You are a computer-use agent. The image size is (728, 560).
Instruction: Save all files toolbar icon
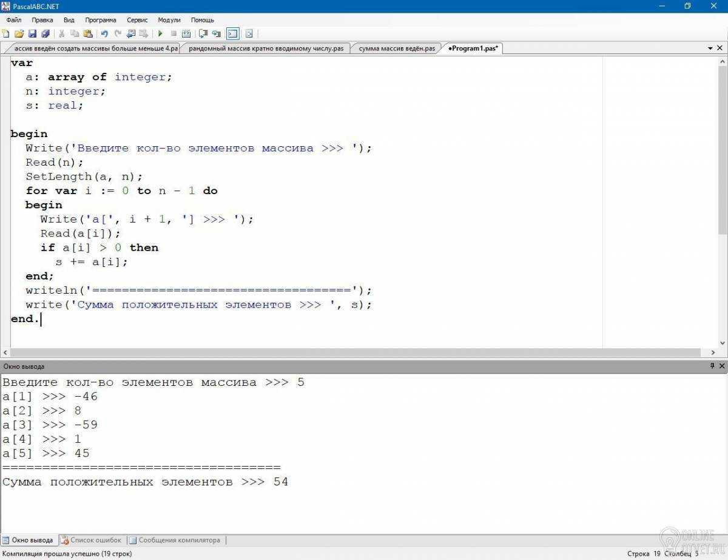pyautogui.click(x=45, y=33)
